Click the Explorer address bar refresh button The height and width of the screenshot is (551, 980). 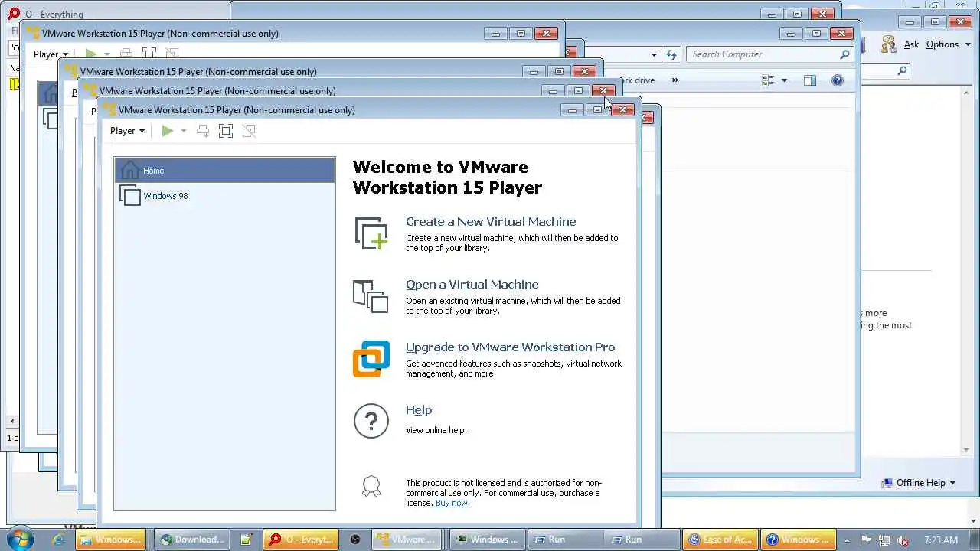671,54
